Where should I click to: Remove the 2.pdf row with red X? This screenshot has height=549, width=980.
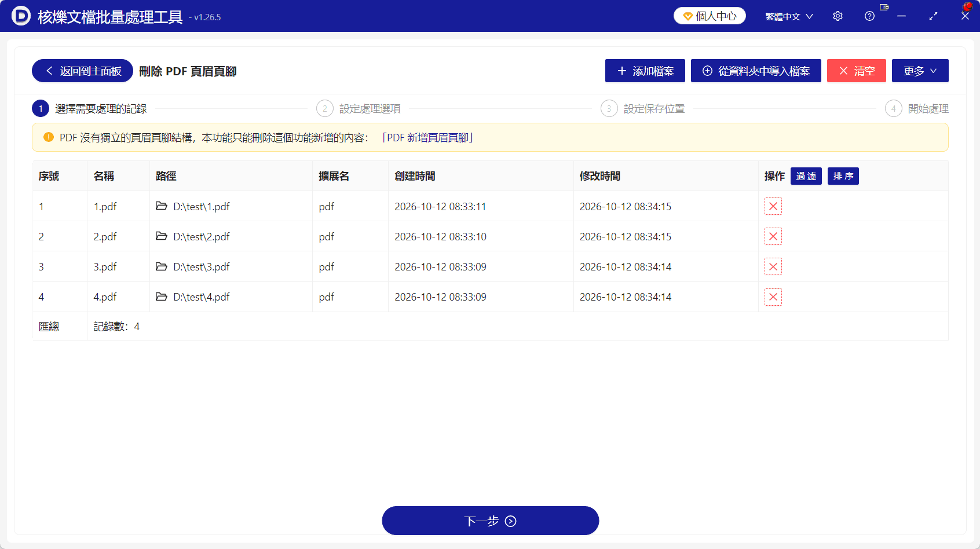tap(773, 236)
